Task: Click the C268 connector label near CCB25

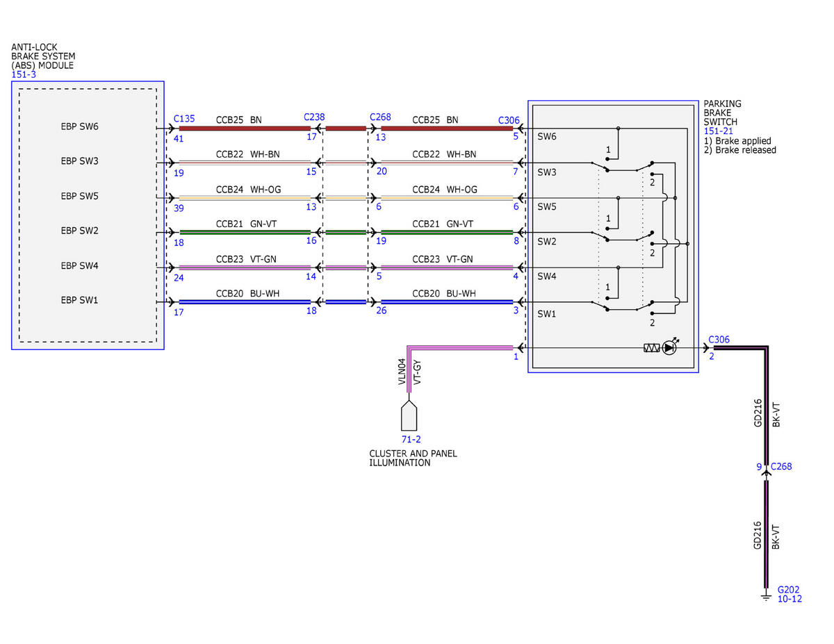Action: pyautogui.click(x=381, y=117)
